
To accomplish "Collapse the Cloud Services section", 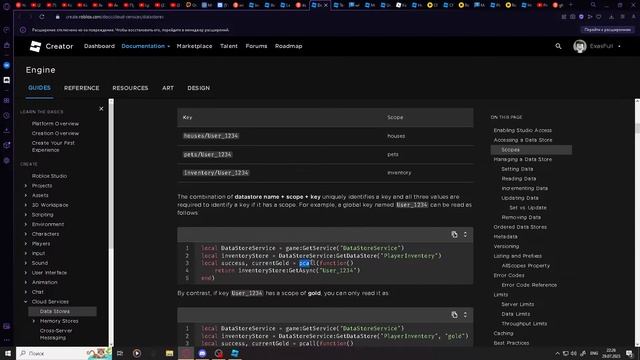I will [26, 302].
